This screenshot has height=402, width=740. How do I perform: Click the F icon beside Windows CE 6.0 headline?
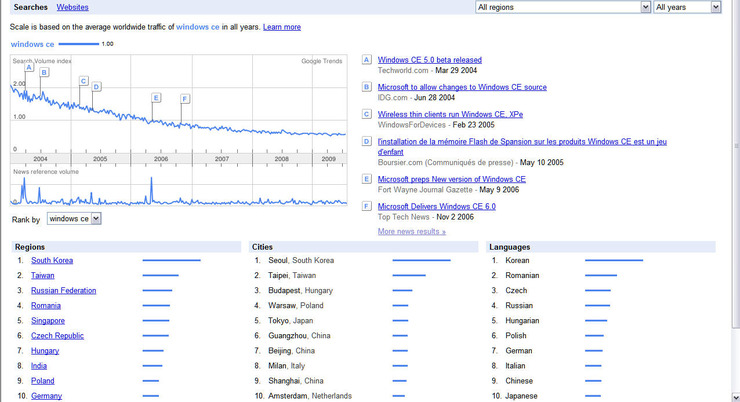click(x=367, y=206)
